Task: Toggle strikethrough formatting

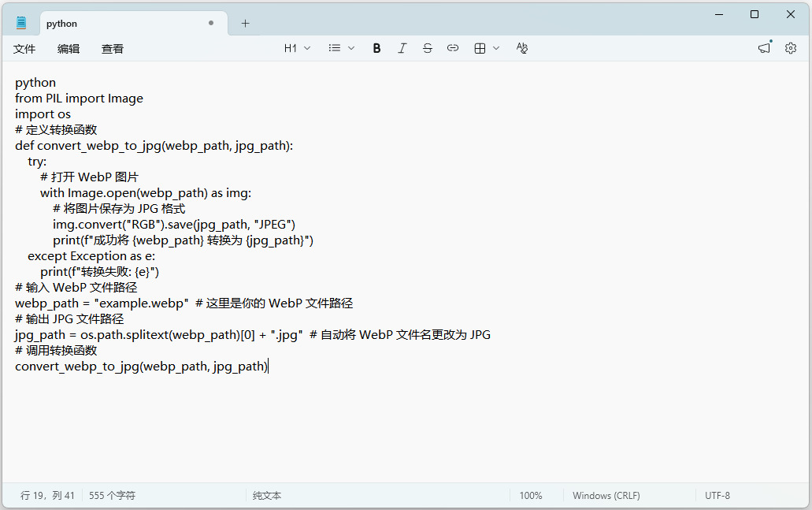Action: pyautogui.click(x=427, y=48)
